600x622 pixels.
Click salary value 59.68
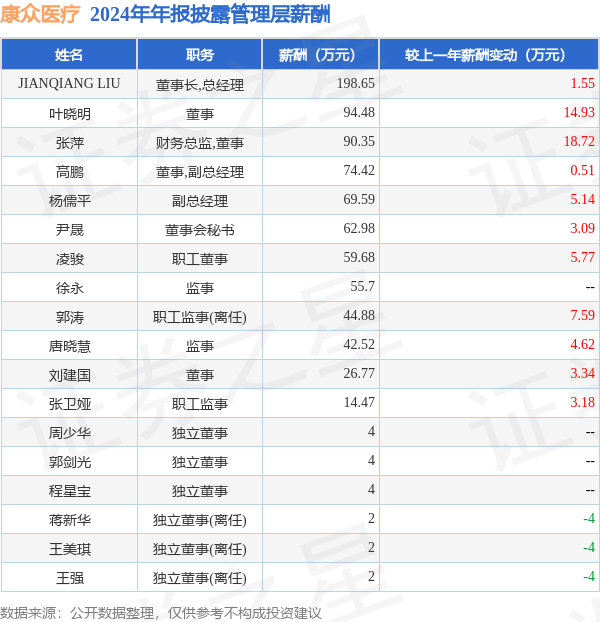(x=359, y=257)
